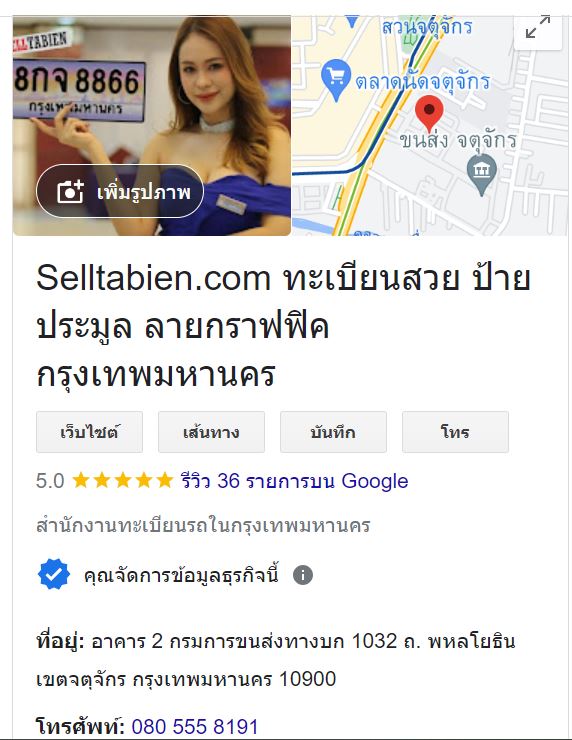Click the สวนจตุจักร label on the map

coord(427,26)
